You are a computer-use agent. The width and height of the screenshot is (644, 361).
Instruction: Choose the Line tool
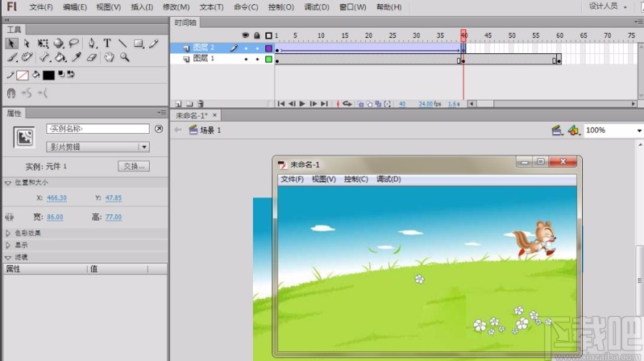(123, 44)
